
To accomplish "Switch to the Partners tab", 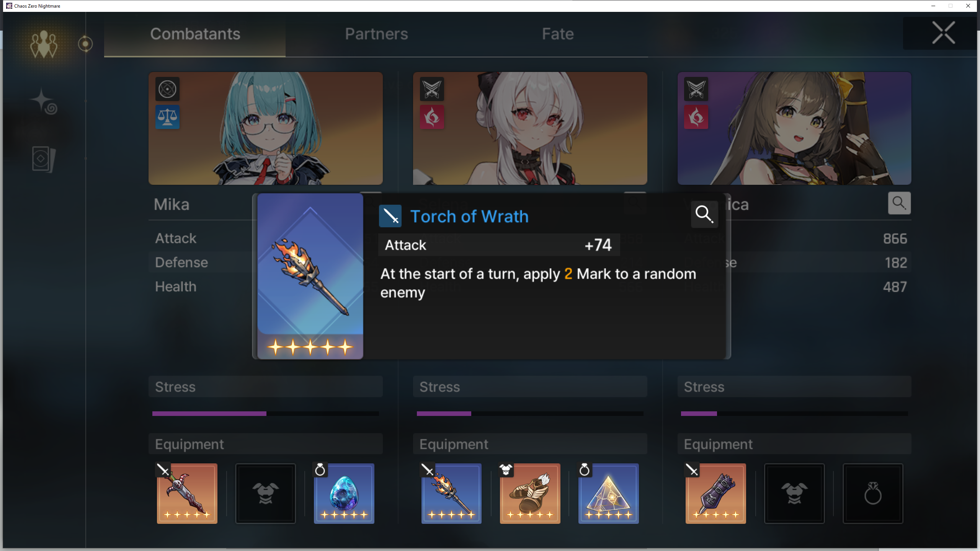I will click(376, 34).
